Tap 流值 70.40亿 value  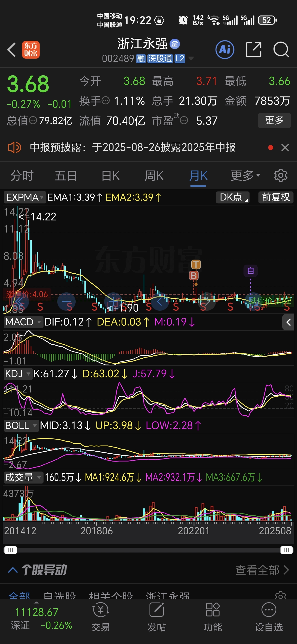click(125, 121)
